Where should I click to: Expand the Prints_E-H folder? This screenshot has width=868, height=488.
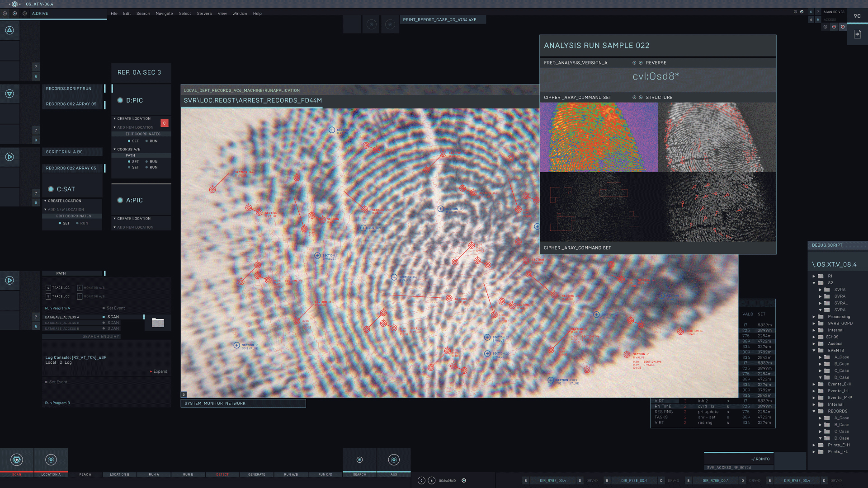[x=814, y=445]
